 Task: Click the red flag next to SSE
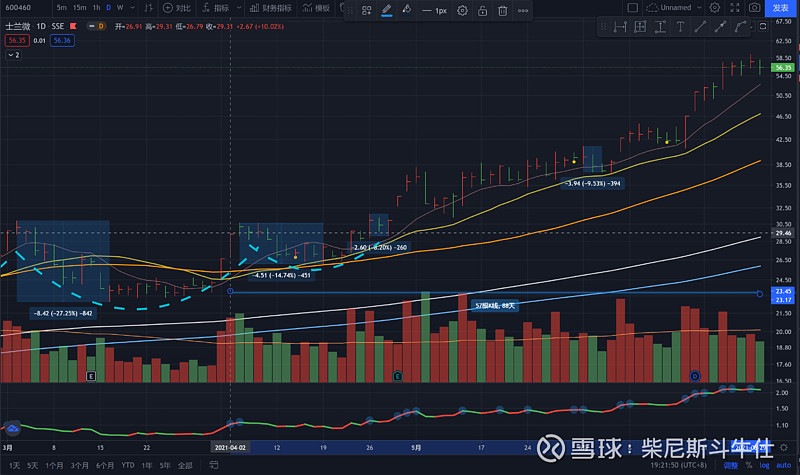pyautogui.click(x=73, y=26)
